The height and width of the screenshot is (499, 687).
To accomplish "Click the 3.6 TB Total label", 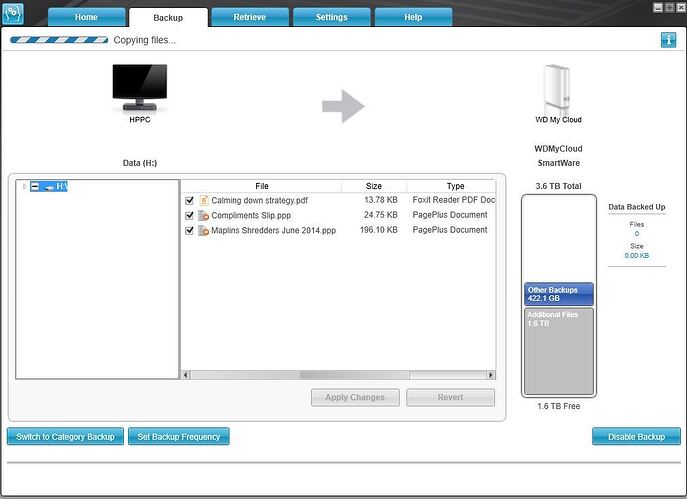I will 558,186.
